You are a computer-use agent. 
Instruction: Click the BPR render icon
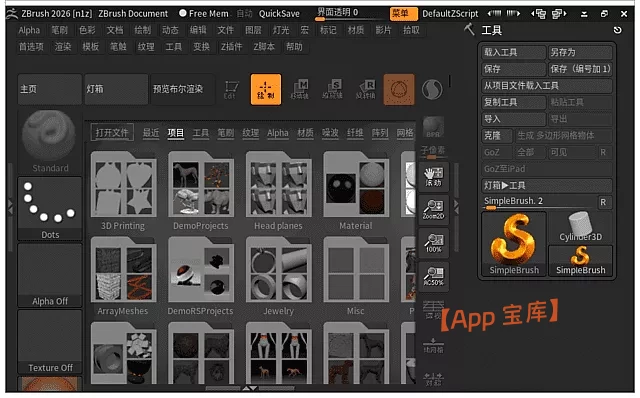click(x=433, y=127)
